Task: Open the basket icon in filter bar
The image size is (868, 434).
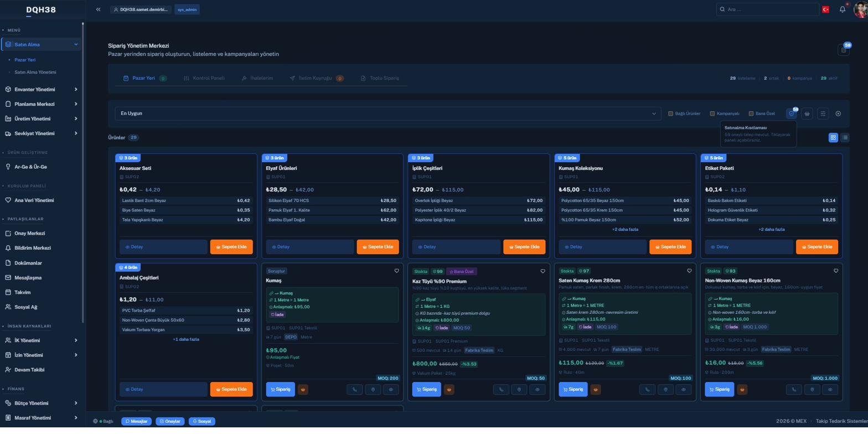Action: [807, 113]
